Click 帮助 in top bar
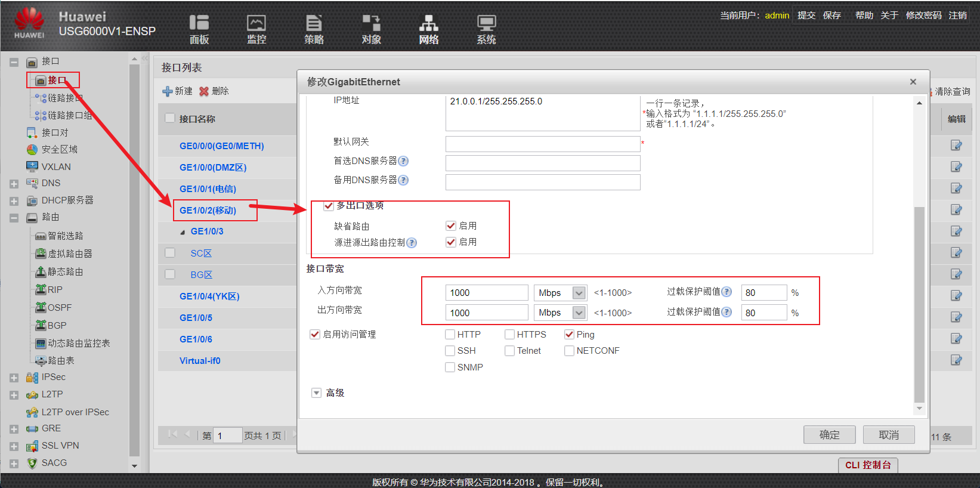Screen dimensions: 980x488 [864, 16]
